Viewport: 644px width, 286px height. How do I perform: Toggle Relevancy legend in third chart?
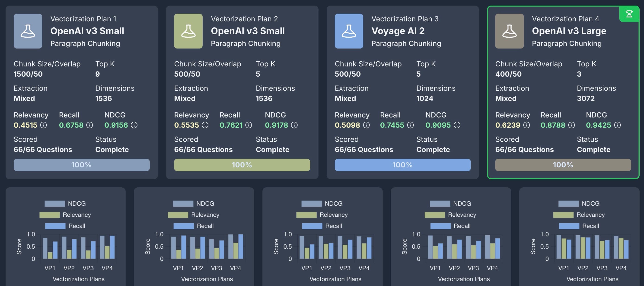[x=322, y=215]
